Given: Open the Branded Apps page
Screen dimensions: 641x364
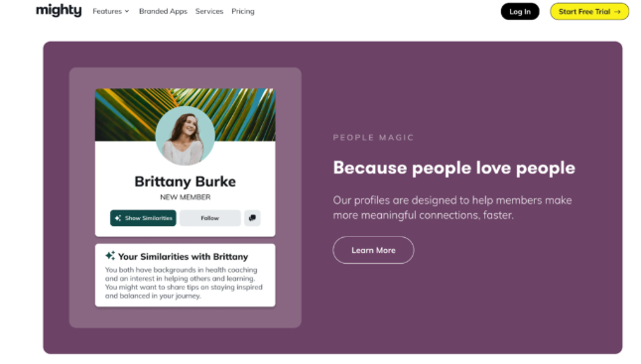Looking at the screenshot, I should (163, 12).
